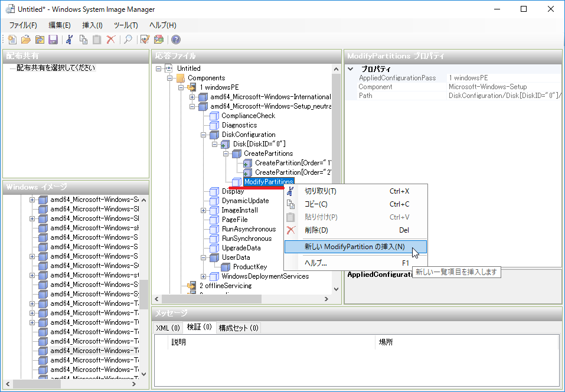Choose 切り取り(T) from the context menu
Viewport: 565px width, 392px height.
[355, 191]
